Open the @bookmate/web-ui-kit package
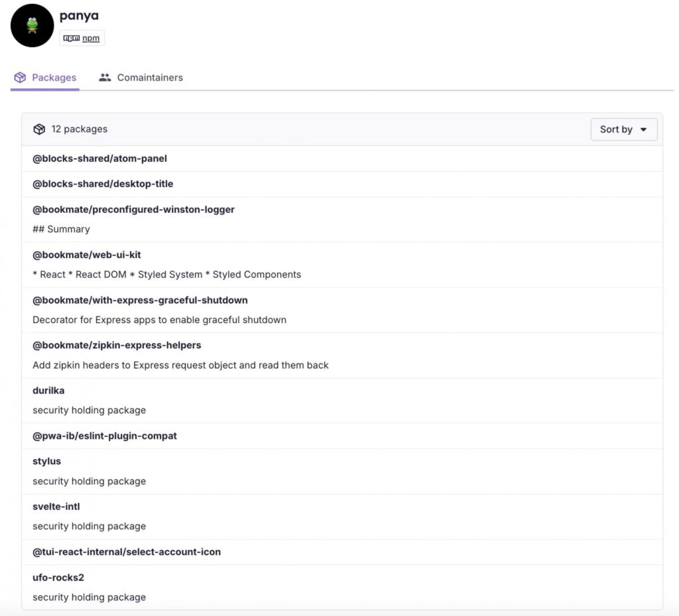This screenshot has height=616, width=679. [x=87, y=255]
